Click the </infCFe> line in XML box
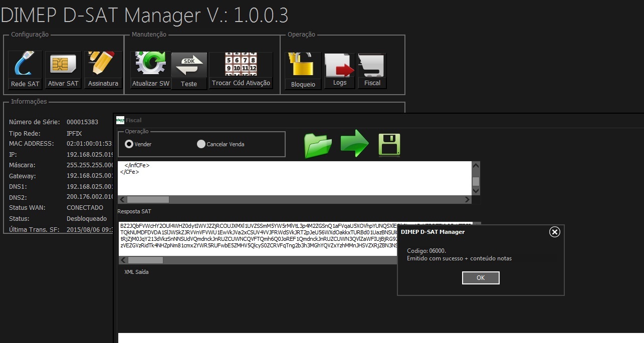 coord(137,165)
